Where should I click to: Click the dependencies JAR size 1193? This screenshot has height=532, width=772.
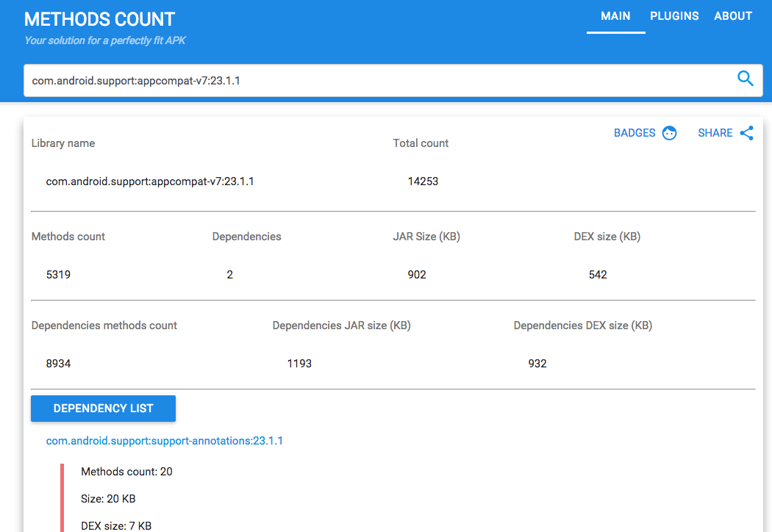point(299,364)
